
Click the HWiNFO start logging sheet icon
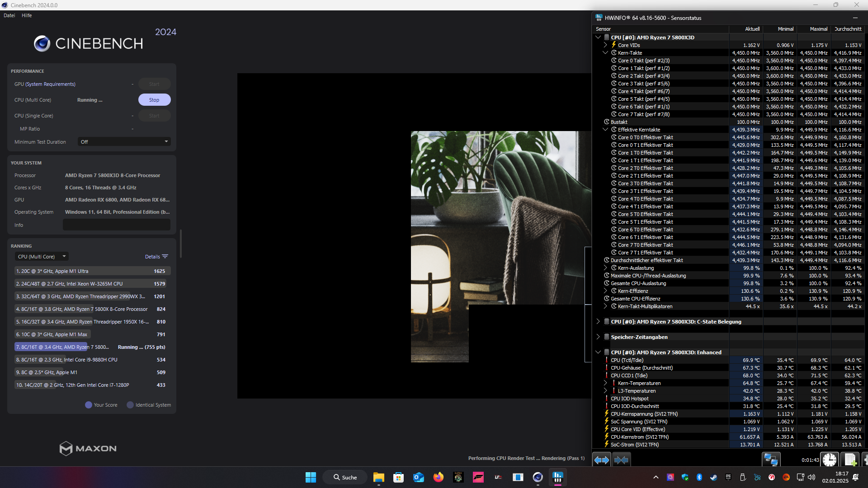click(x=850, y=460)
